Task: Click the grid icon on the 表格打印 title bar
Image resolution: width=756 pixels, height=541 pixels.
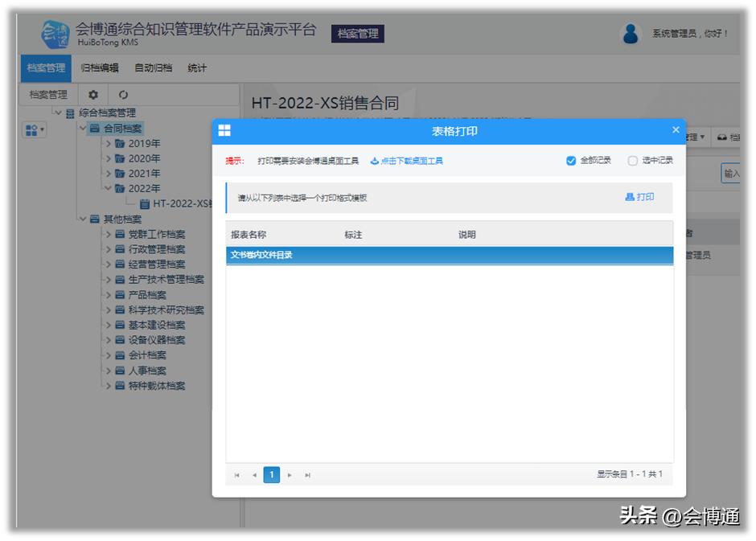Action: coord(226,130)
